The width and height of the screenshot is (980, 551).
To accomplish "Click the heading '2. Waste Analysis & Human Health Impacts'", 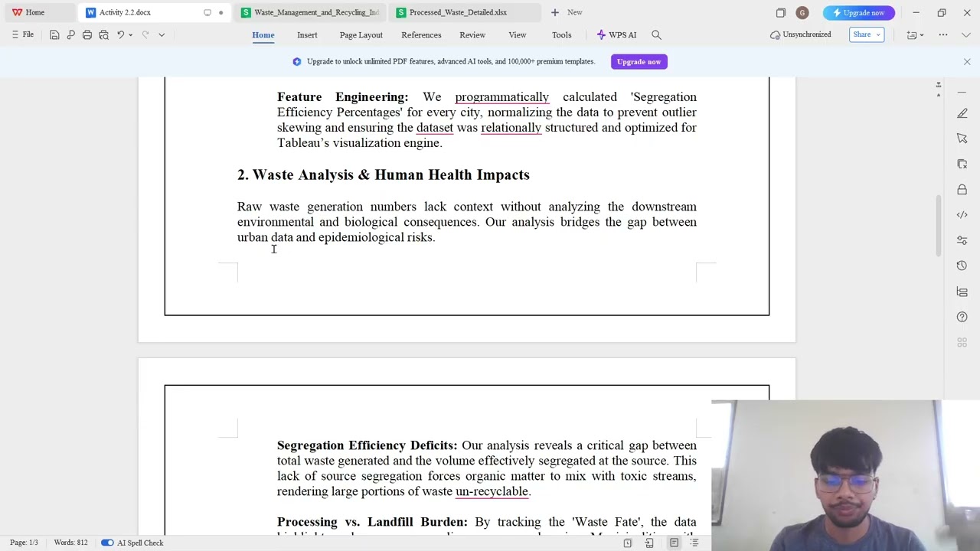I will [383, 175].
